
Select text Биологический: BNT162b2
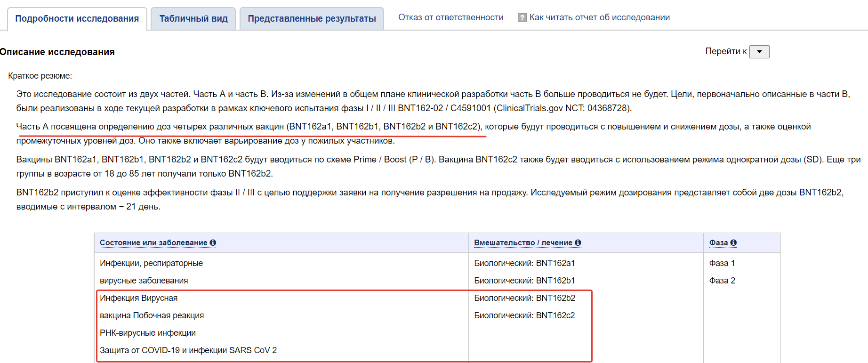tap(524, 298)
